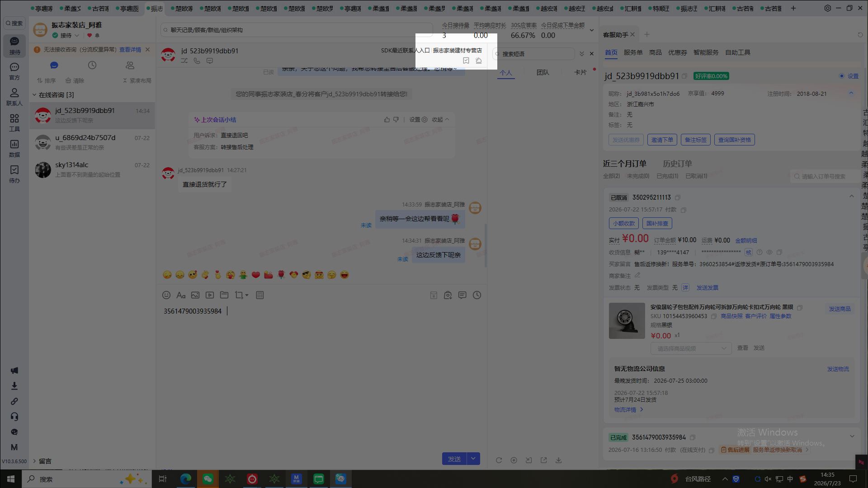Click the 邀请下单 button

[x=662, y=140]
